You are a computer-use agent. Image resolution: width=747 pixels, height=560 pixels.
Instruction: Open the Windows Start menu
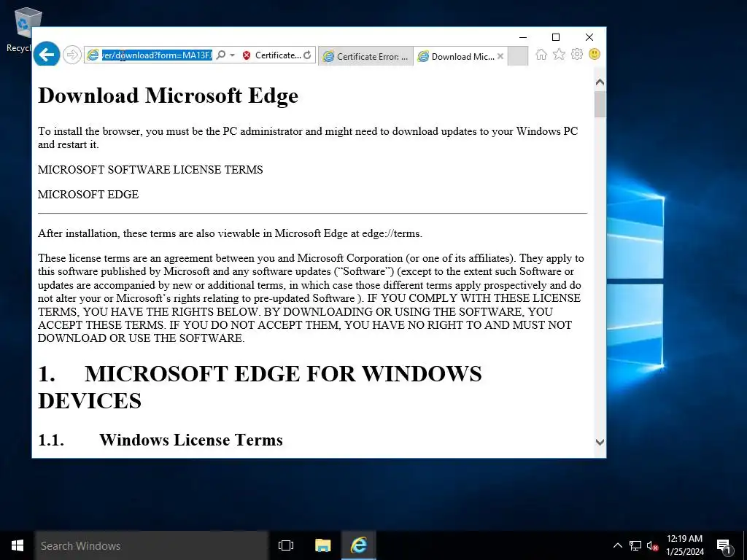click(x=18, y=545)
